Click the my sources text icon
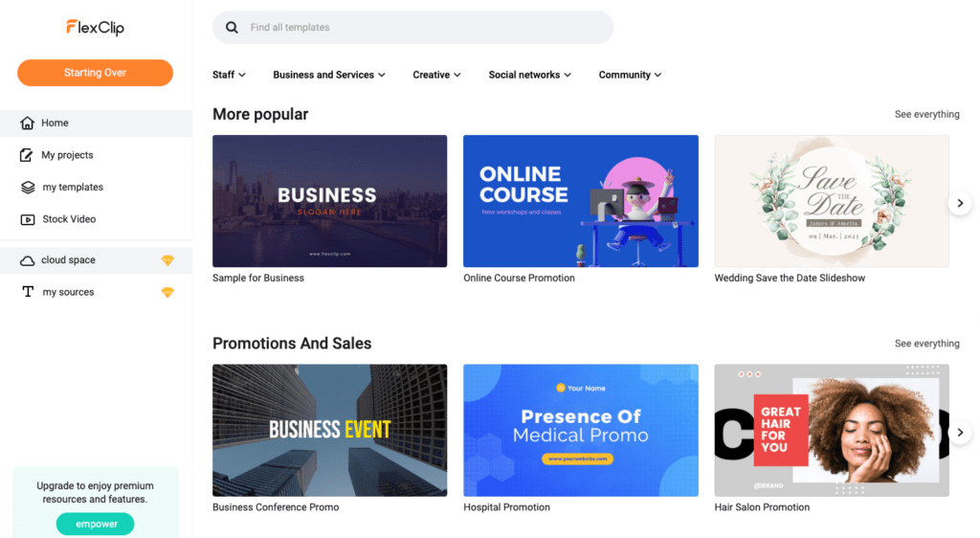This screenshot has height=538, width=980. point(28,292)
